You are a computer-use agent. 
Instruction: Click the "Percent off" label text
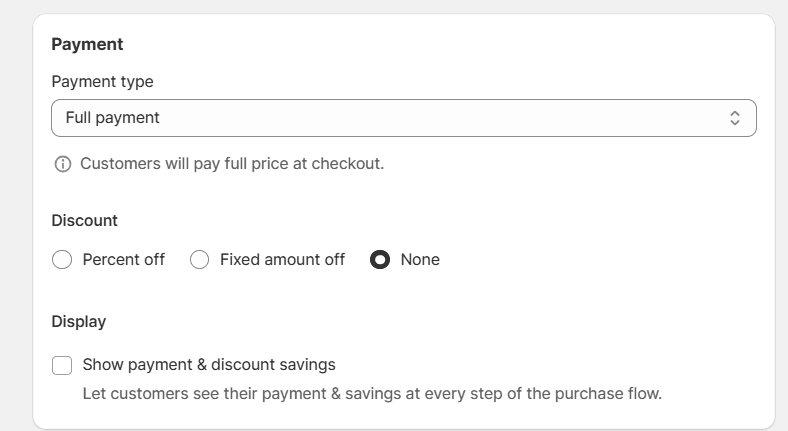(x=124, y=260)
